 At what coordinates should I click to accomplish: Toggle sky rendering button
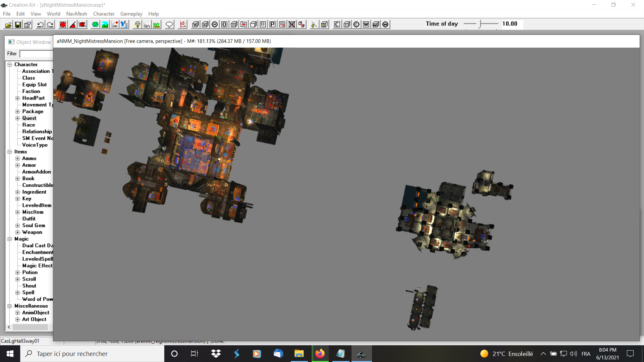tap(147, 24)
